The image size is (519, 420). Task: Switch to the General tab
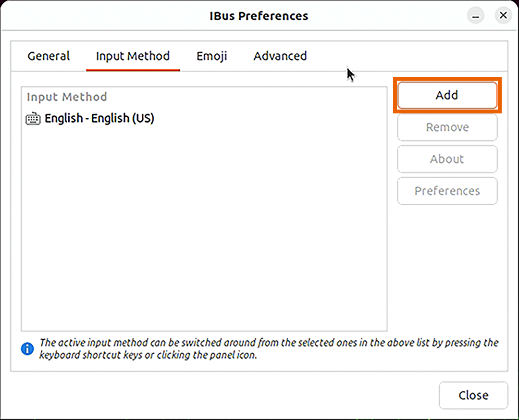click(x=49, y=56)
